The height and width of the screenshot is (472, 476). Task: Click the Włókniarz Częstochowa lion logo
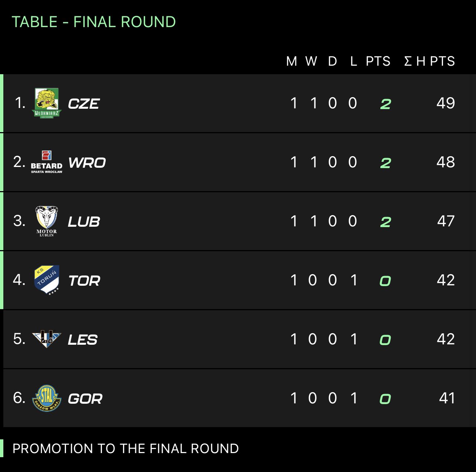(47, 103)
